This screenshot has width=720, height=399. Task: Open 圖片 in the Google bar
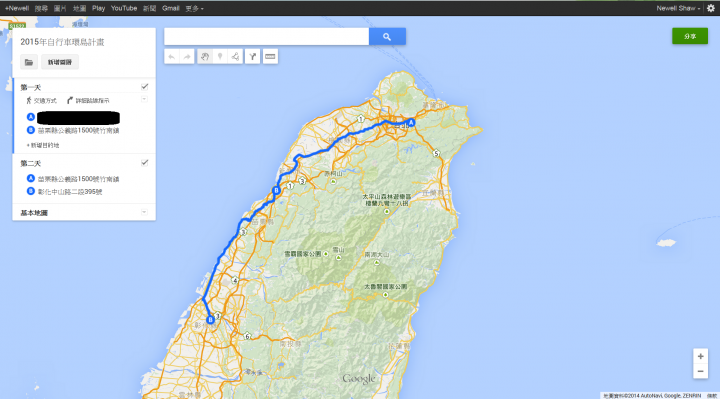pos(60,8)
